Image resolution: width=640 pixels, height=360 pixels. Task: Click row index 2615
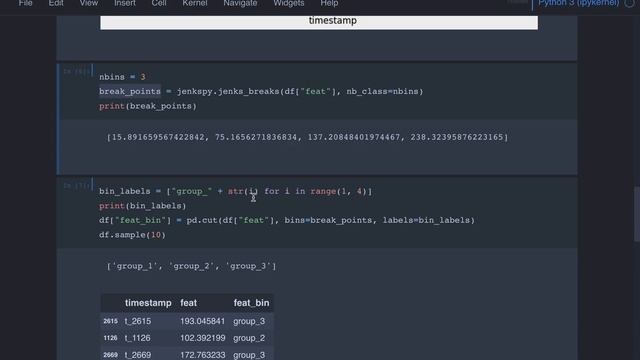tap(110, 321)
